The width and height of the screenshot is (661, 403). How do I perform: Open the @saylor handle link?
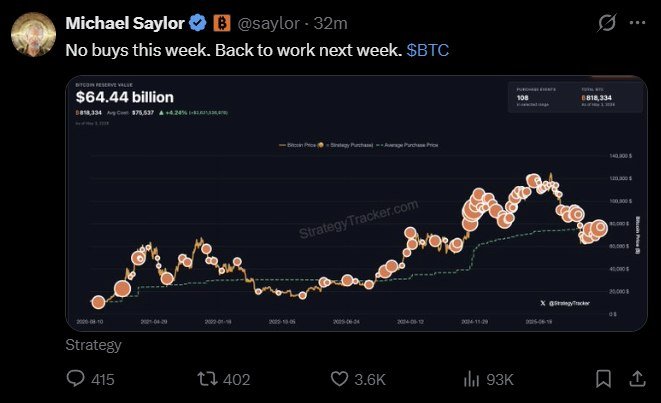[x=269, y=23]
